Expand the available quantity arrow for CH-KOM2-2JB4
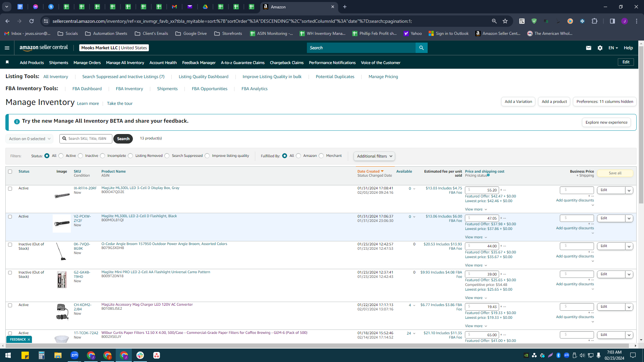Image resolution: width=644 pixels, height=362 pixels. (x=414, y=305)
